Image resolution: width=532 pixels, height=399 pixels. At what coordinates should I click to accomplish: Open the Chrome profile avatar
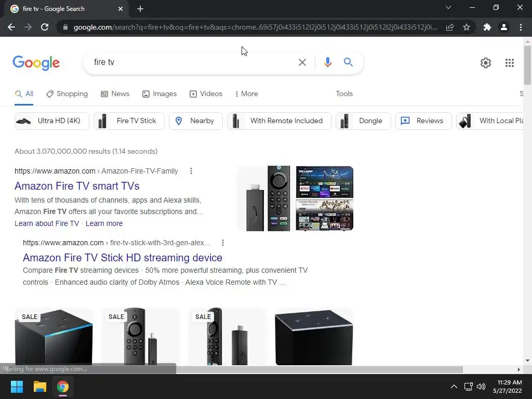tap(504, 27)
